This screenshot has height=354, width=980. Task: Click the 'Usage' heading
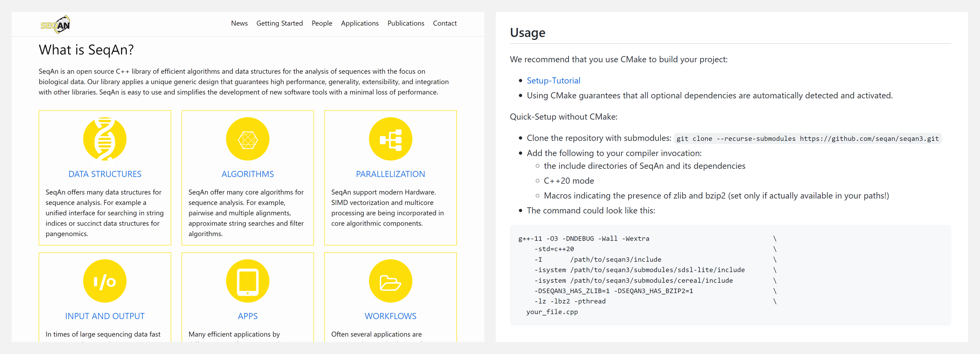coord(527,32)
